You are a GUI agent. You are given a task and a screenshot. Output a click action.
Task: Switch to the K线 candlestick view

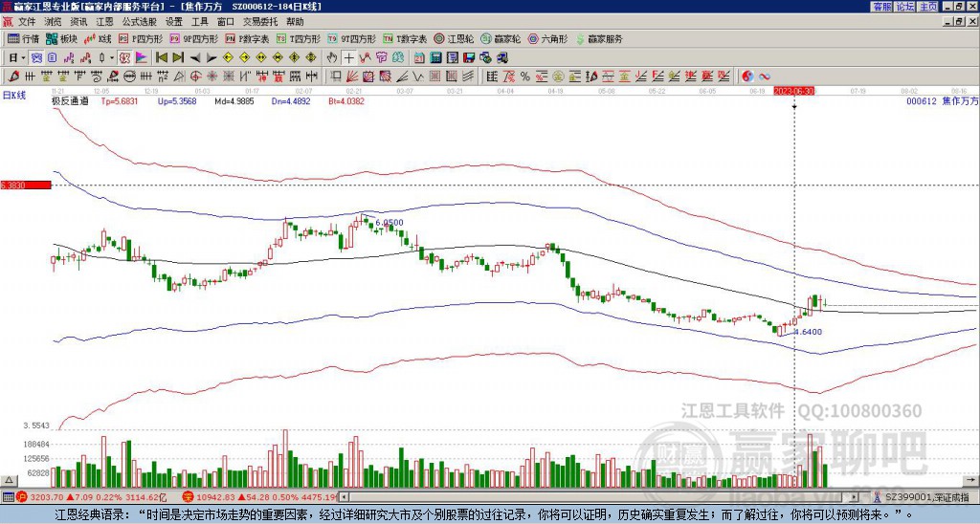pos(98,38)
